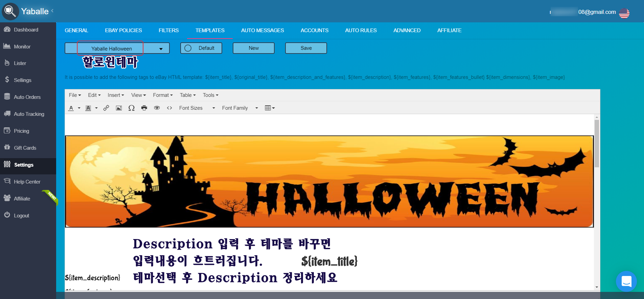Open the Font Family dropdown
This screenshot has height=299, width=644.
240,108
